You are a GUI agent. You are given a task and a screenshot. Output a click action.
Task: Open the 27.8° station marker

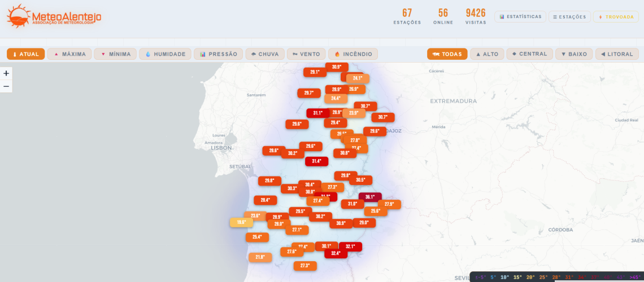pyautogui.click(x=355, y=140)
